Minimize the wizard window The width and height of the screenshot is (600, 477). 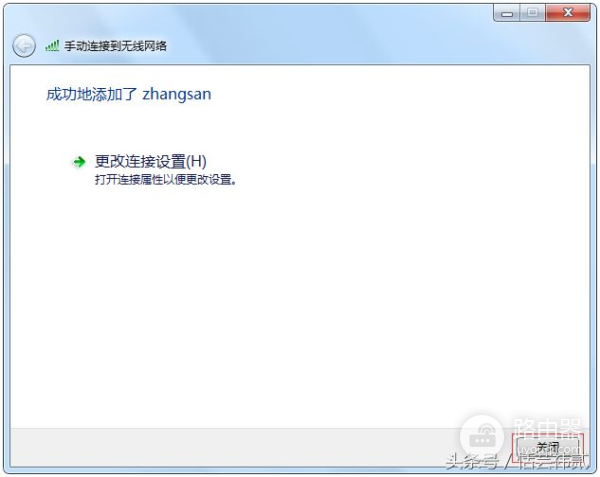507,14
